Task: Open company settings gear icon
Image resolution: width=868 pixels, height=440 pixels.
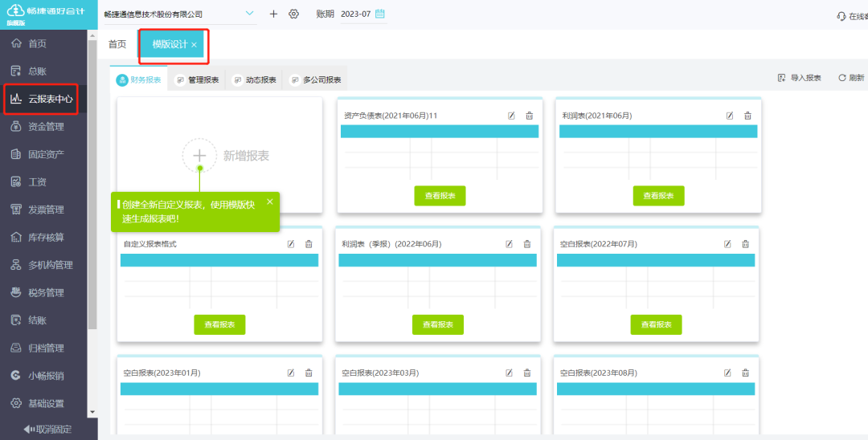Action: click(294, 14)
